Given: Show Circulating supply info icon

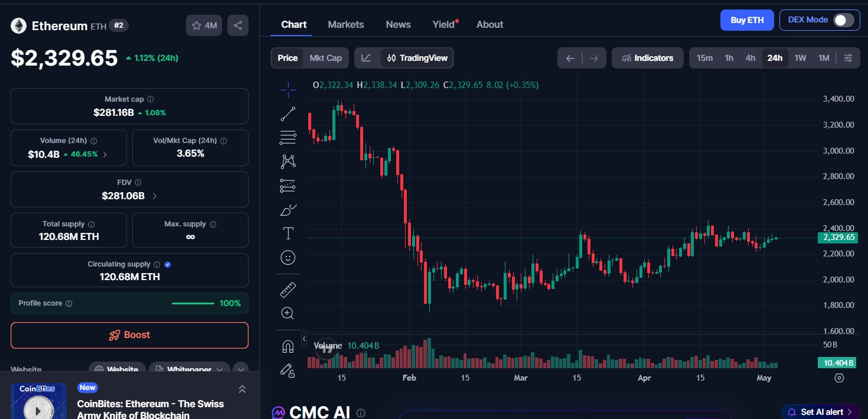Looking at the screenshot, I should point(156,264).
